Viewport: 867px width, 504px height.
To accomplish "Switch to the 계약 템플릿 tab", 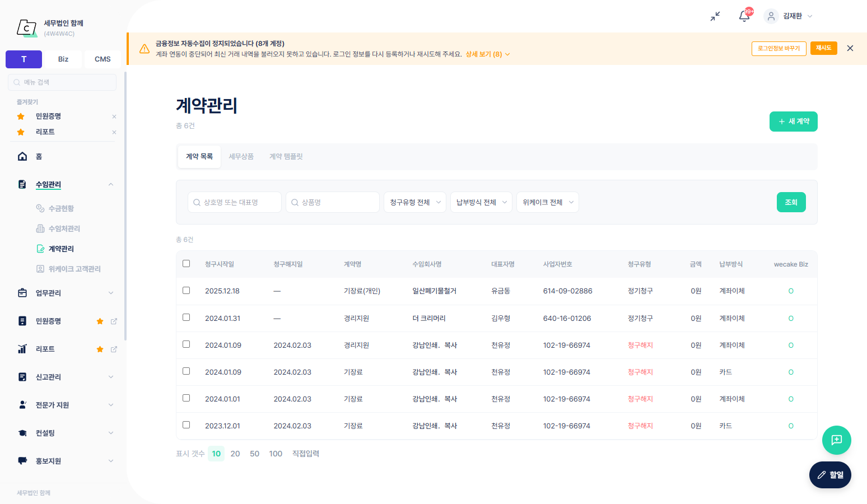I will tap(286, 157).
